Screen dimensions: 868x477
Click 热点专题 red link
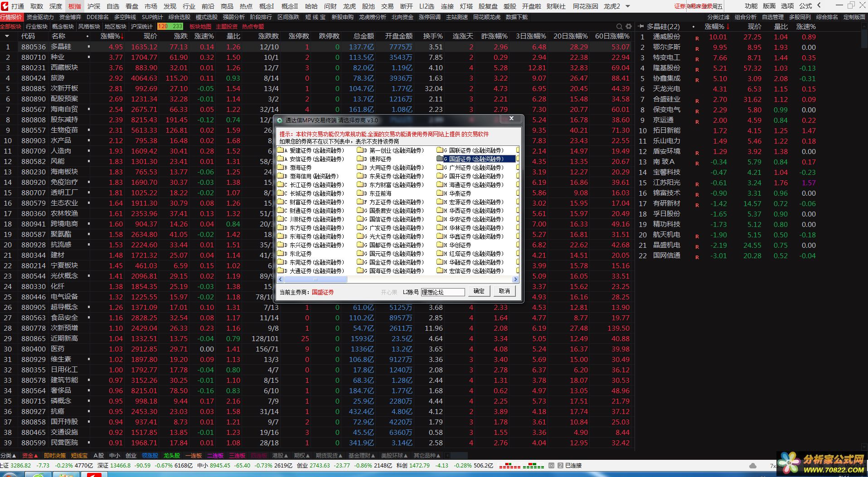tap(253, 26)
